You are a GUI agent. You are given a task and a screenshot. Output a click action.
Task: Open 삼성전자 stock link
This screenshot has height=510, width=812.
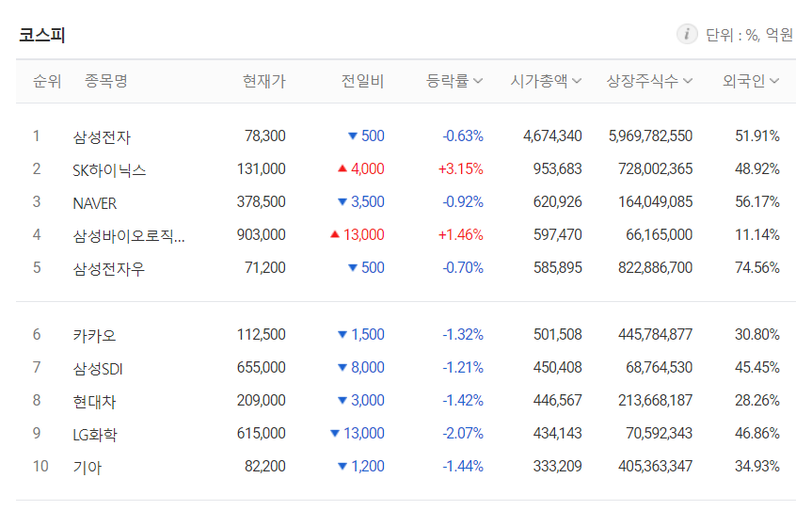pos(102,136)
